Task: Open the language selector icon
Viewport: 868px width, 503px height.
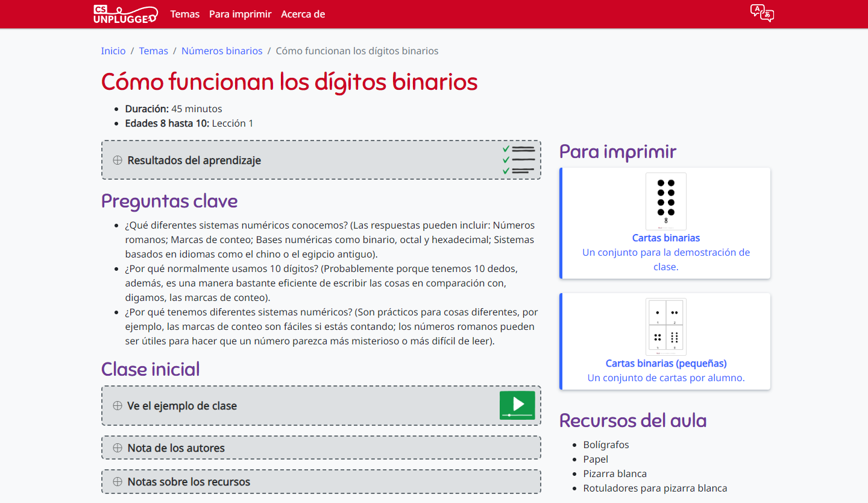Action: pyautogui.click(x=762, y=14)
